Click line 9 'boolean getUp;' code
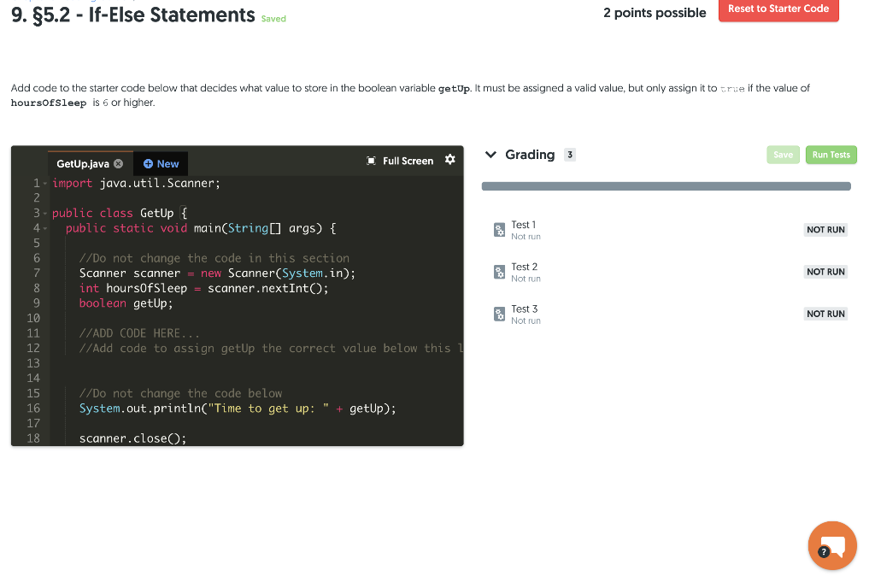 point(126,303)
